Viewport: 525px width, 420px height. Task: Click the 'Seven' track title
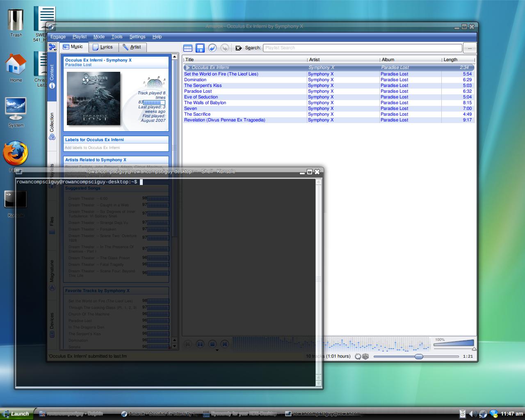190,109
